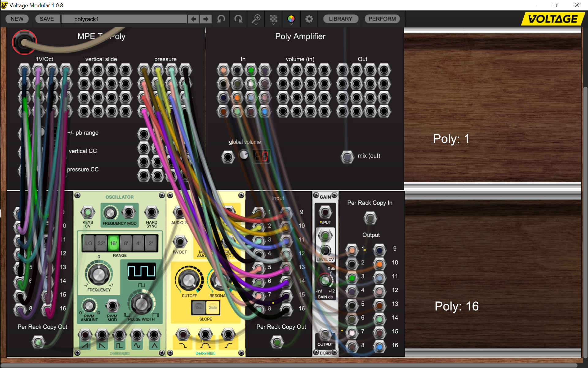Open settings with the gear icon
This screenshot has width=588, height=368.
click(309, 19)
